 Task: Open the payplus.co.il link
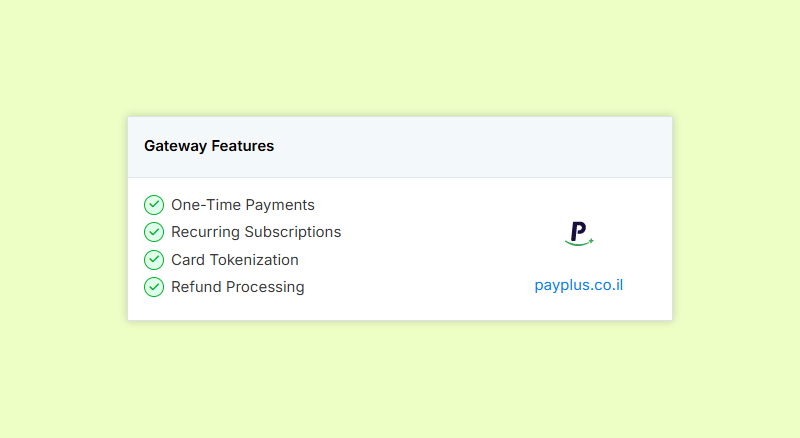click(579, 285)
